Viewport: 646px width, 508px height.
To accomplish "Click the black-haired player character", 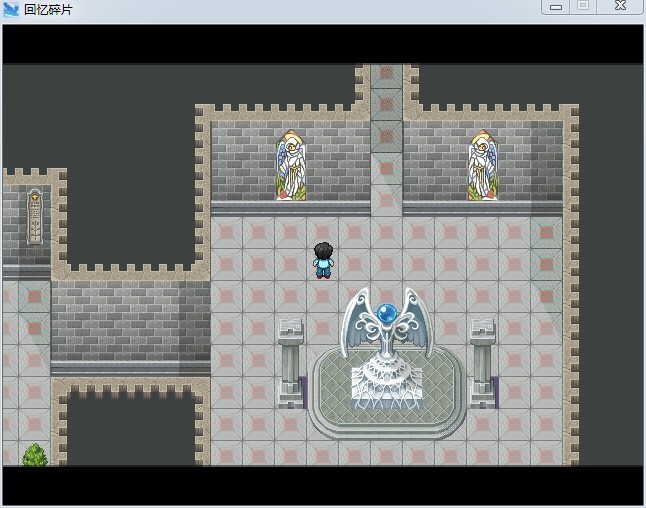I will pyautogui.click(x=323, y=260).
